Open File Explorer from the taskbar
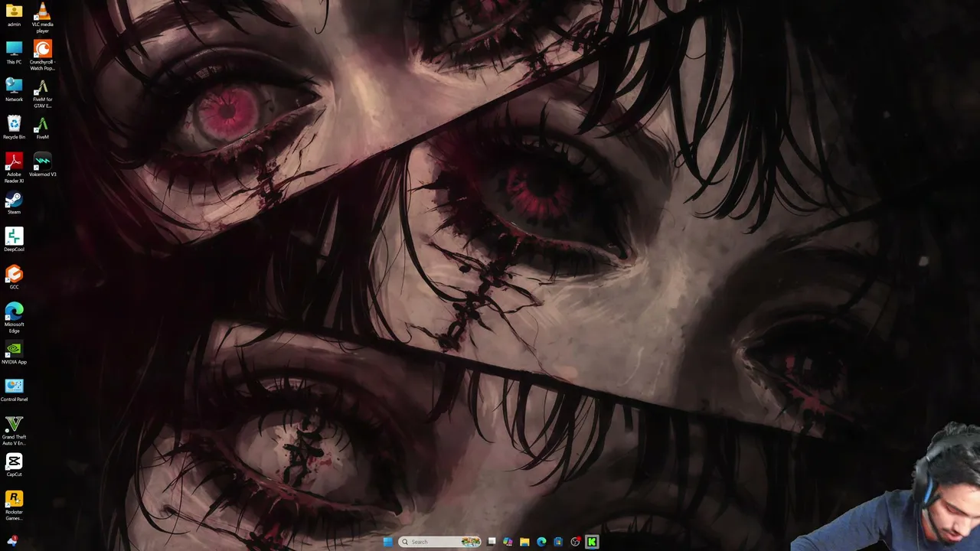This screenshot has width=980, height=551. pos(524,542)
